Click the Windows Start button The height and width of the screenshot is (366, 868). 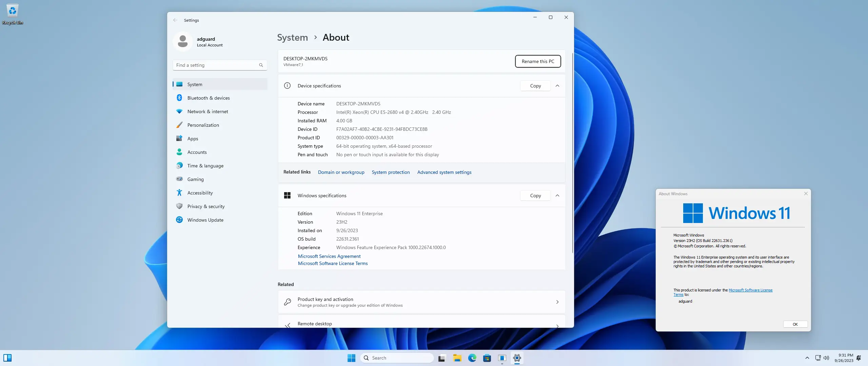pos(351,358)
